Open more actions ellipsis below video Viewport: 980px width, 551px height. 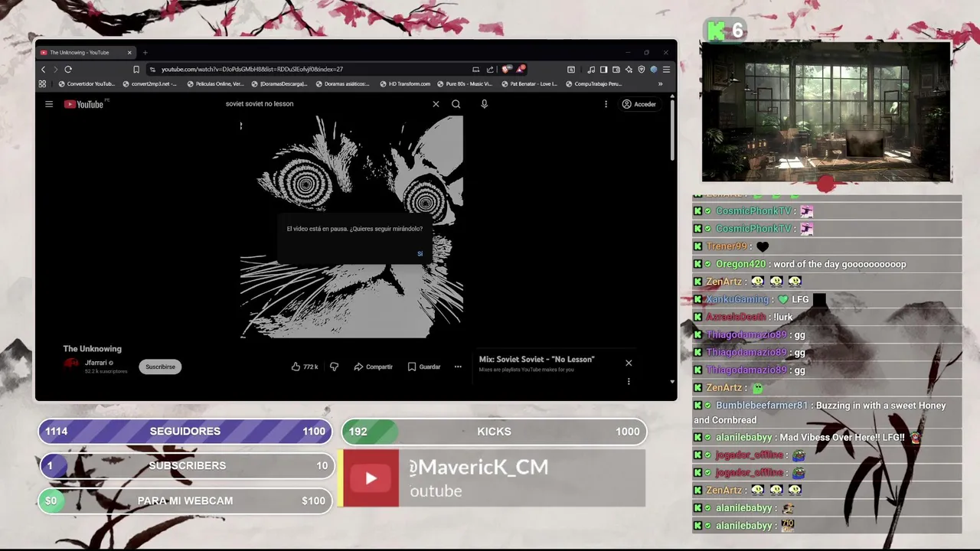458,367
